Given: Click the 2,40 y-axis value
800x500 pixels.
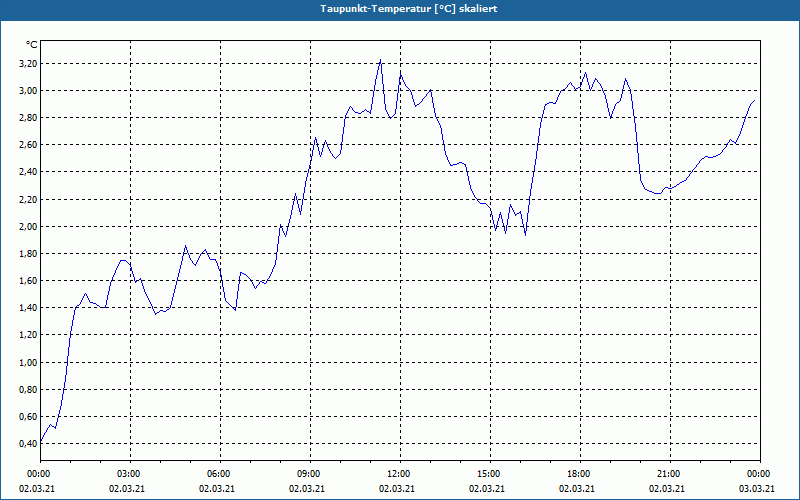Looking at the screenshot, I should coord(28,172).
